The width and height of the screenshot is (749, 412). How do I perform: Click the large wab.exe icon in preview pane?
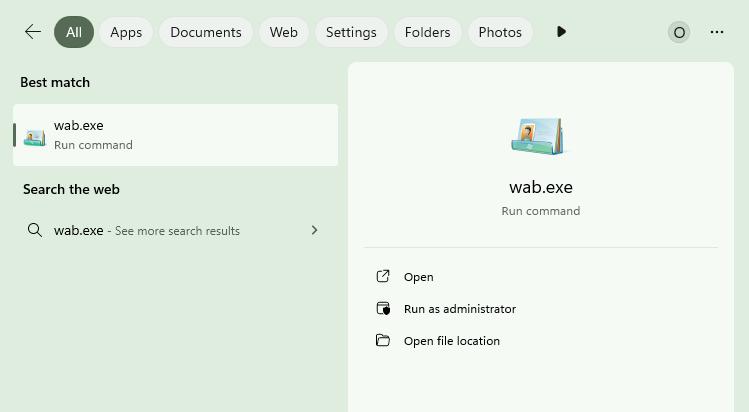pos(540,136)
